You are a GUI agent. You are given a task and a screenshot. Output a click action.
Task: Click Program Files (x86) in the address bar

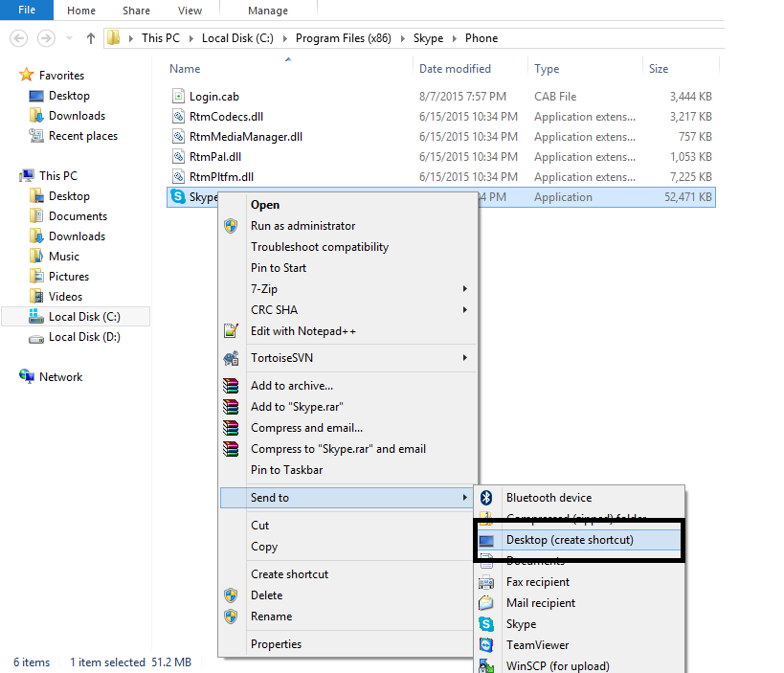pyautogui.click(x=343, y=38)
